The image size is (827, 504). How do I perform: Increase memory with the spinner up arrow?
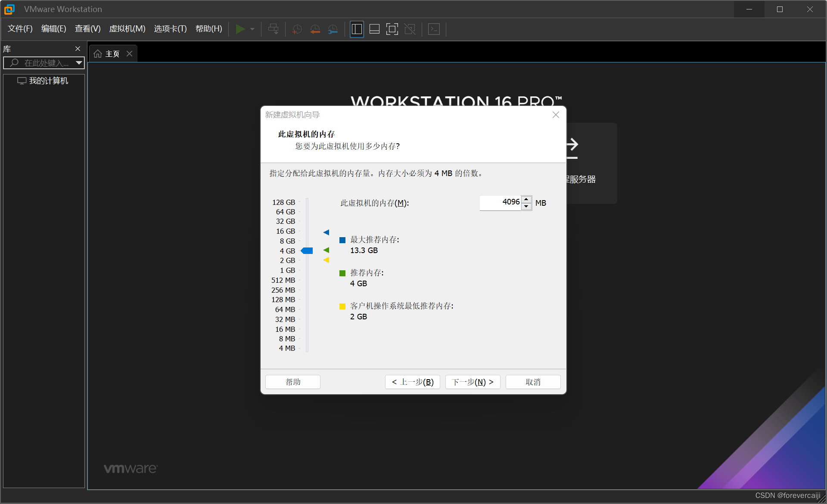point(526,199)
